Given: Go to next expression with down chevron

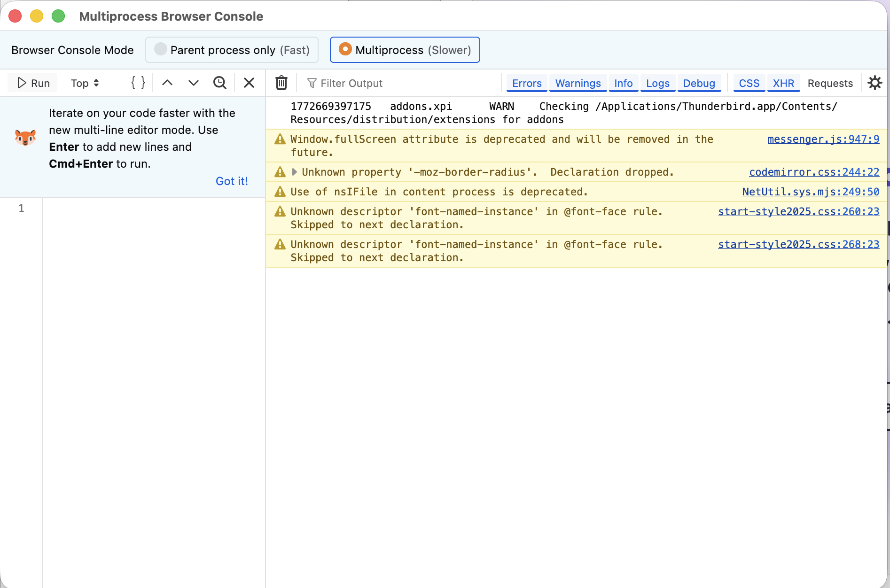Looking at the screenshot, I should [193, 83].
